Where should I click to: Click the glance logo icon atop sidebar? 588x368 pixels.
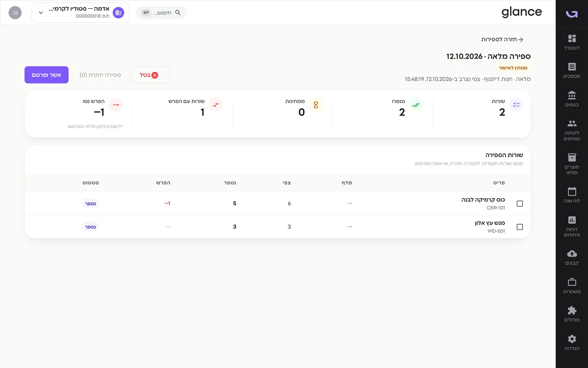[x=572, y=14]
